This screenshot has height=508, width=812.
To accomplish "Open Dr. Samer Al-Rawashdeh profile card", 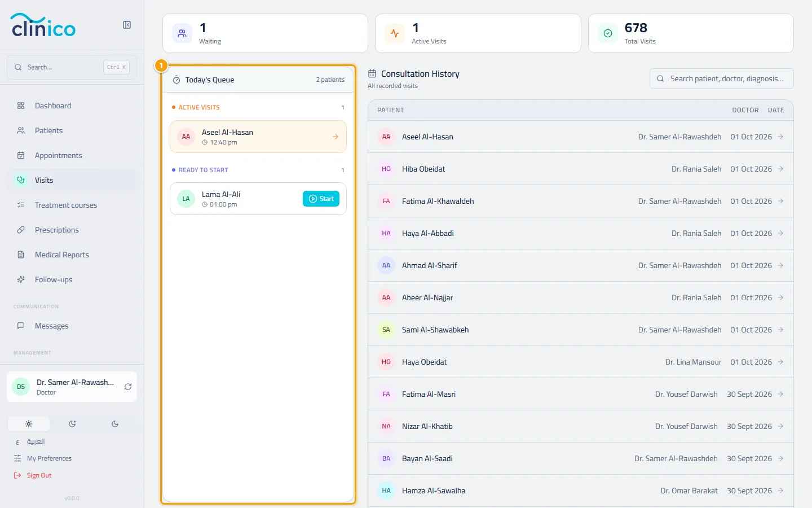I will pos(72,387).
